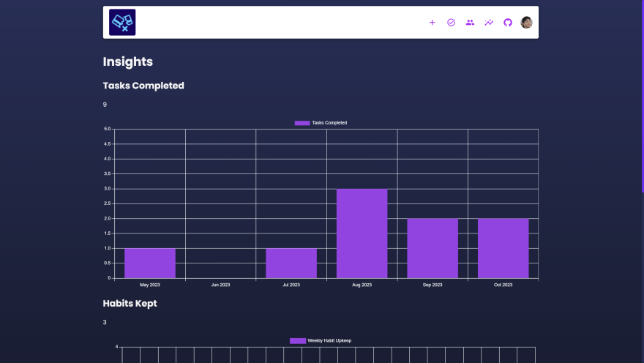Click the tasks completed count 9
The image size is (644, 363).
105,105
